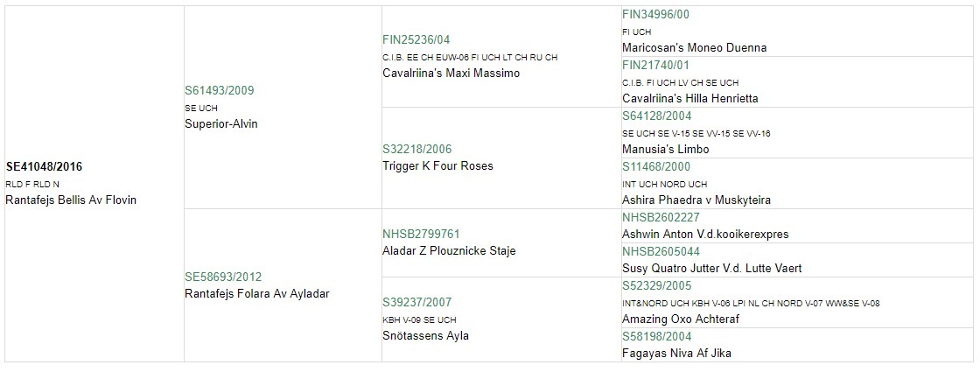Screen dimensions: 980x372
Task: Open the S11468/2000 registration link
Action: coord(657,167)
